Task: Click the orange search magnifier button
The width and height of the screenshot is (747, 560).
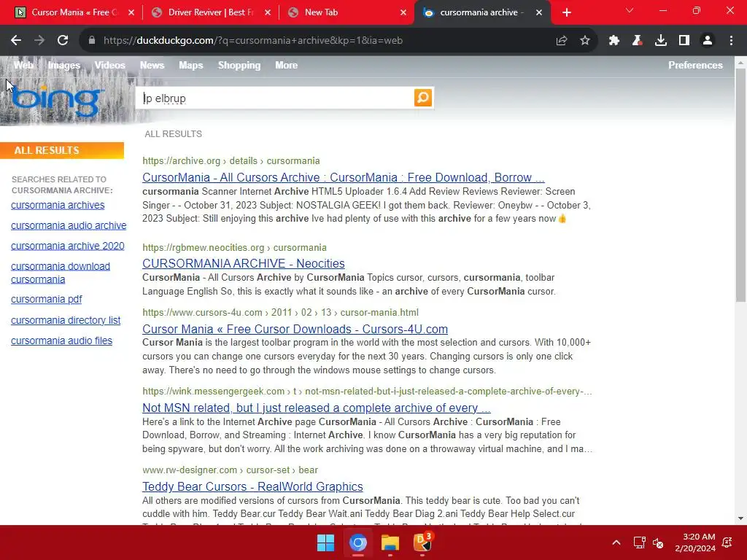Action: click(423, 98)
